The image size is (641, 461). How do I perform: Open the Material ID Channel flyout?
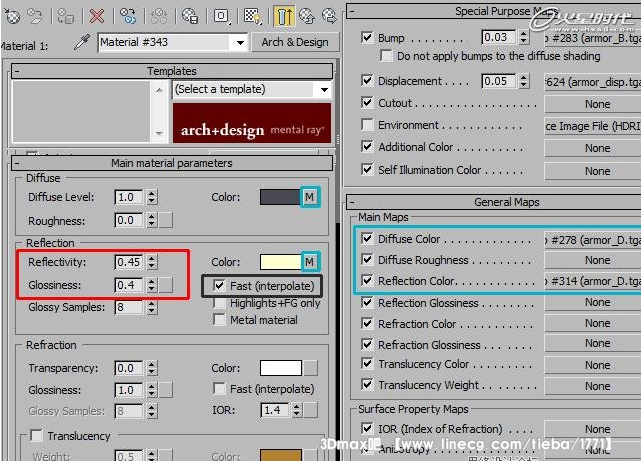222,16
